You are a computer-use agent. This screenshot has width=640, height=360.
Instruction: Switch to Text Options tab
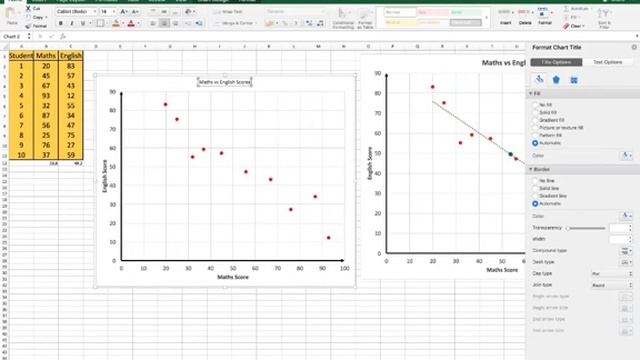[607, 62]
